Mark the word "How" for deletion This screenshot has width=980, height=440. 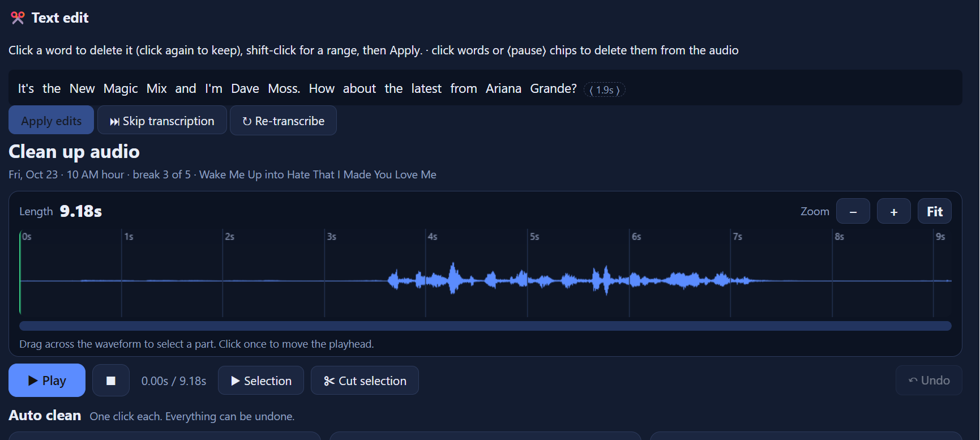pos(322,89)
